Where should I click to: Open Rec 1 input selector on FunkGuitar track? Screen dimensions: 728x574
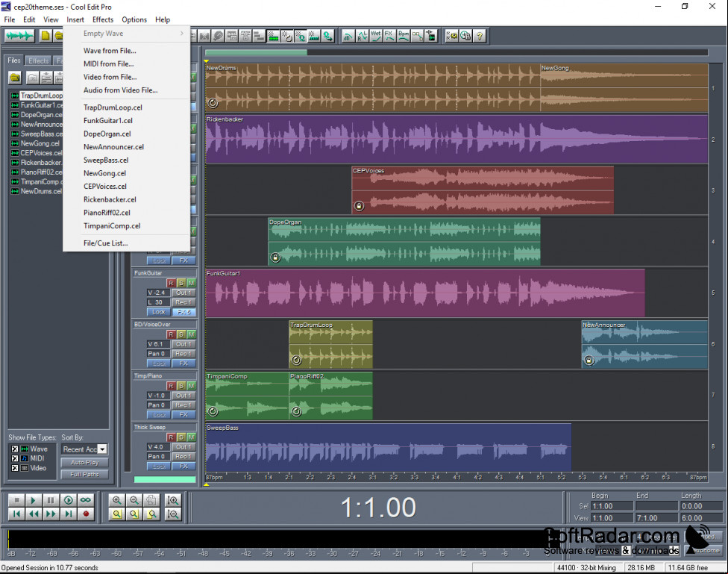click(183, 302)
